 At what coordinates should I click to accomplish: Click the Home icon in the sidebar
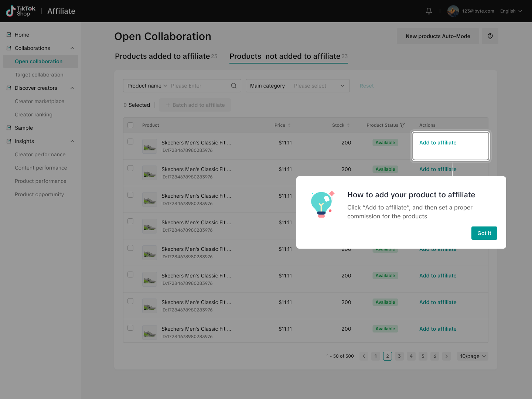pos(9,35)
